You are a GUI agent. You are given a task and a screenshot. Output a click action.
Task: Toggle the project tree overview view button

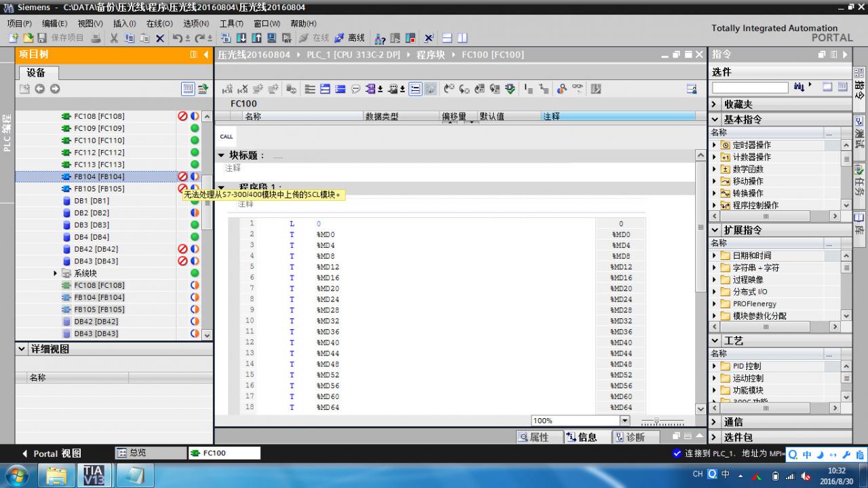coord(188,89)
